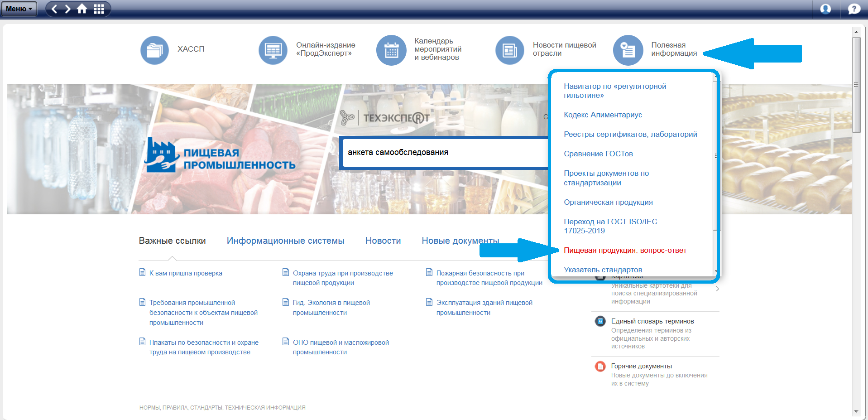Click document icon beside Пожарная безопасность link
Screen dimensions: 868x420
point(429,272)
